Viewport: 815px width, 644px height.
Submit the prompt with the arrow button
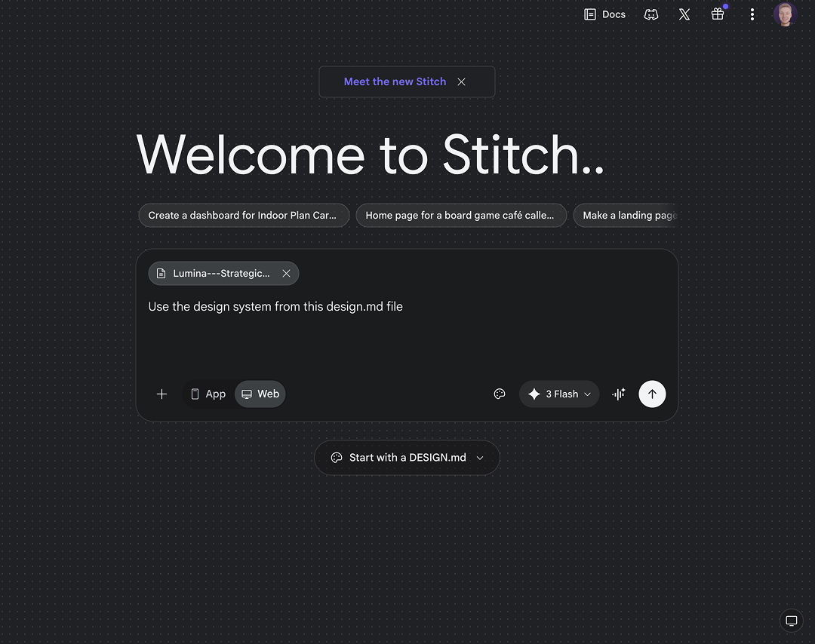[652, 394]
